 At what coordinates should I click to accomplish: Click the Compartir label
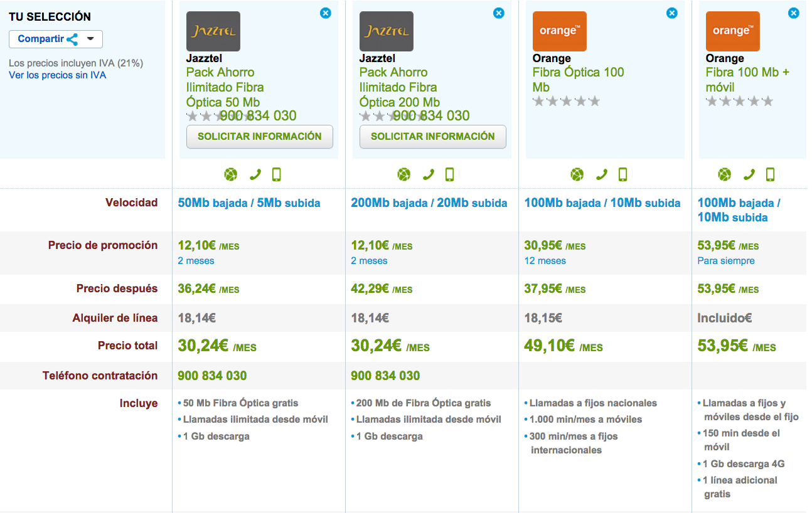tap(41, 39)
